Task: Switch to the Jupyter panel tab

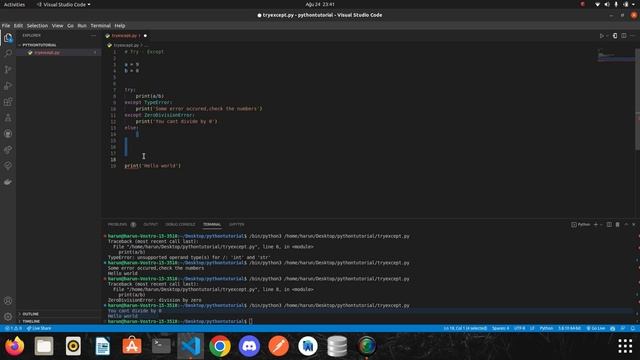Action: coord(237,224)
